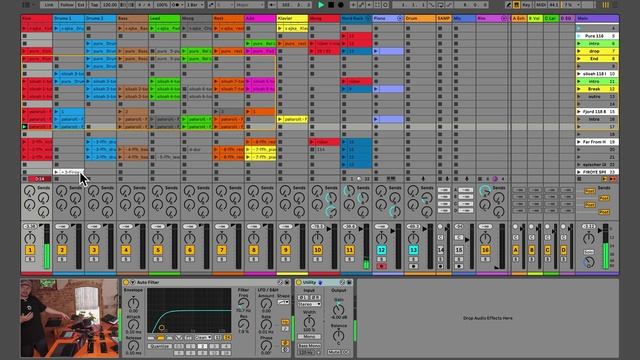Turn the Auto Filter device on or off
This screenshot has height=360, width=640.
126,282
